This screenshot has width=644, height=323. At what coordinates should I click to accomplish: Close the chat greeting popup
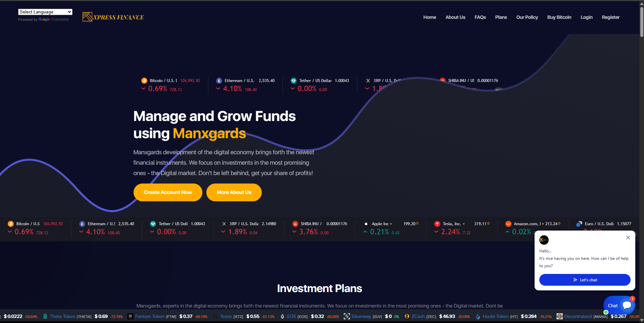628,238
